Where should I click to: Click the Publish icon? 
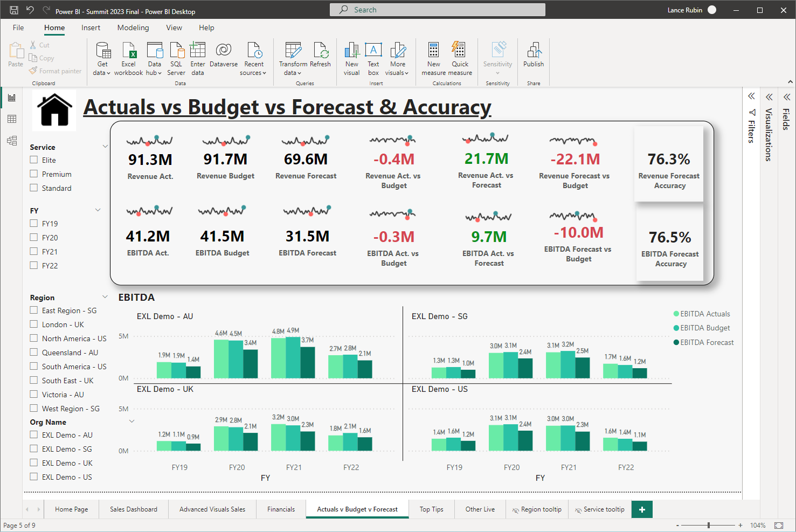click(x=534, y=51)
